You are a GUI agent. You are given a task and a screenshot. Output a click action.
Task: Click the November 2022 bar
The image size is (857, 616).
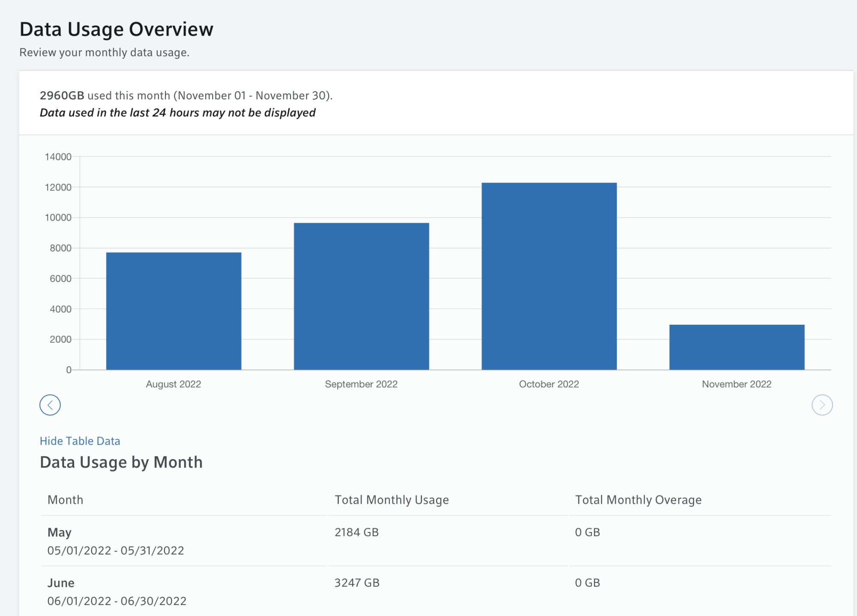737,347
